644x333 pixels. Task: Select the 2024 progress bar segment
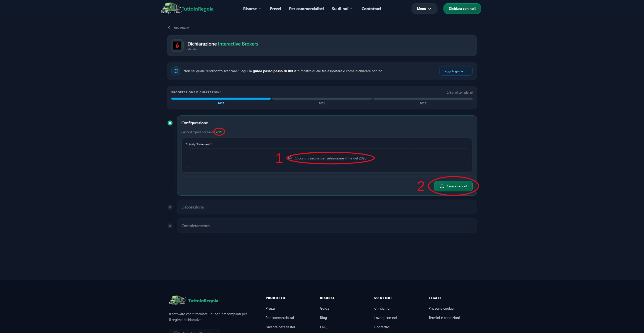322,99
